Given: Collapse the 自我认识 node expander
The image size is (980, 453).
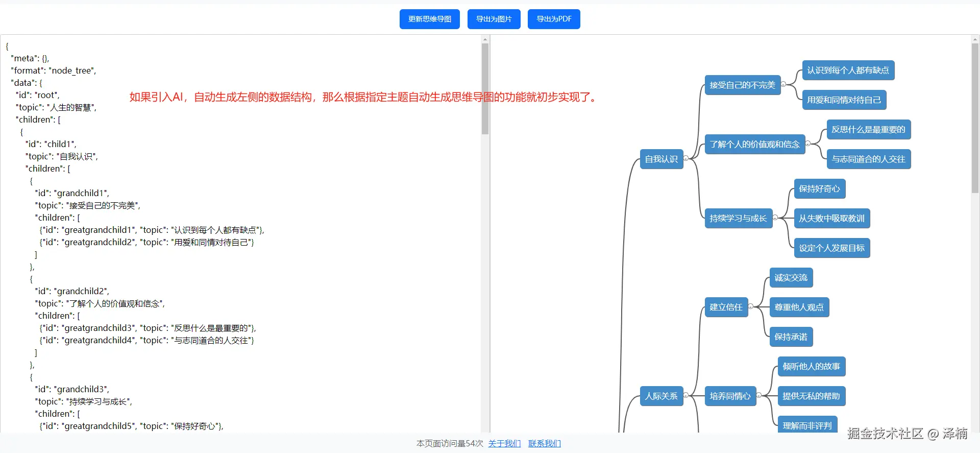Looking at the screenshot, I should (x=686, y=158).
